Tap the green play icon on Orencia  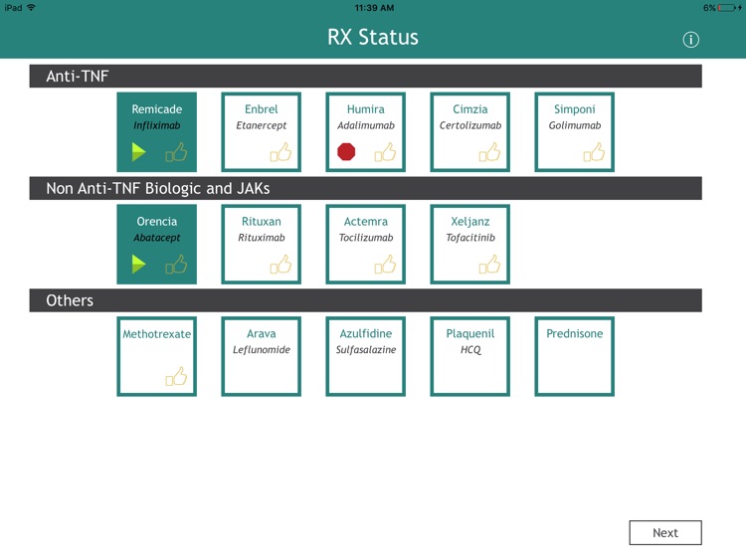(x=138, y=264)
